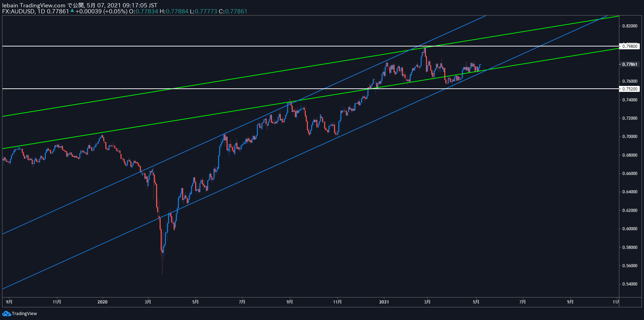Viewport: 644px width, 320px height.
Task: Click the 0.82000 price axis label
Action: click(x=630, y=26)
